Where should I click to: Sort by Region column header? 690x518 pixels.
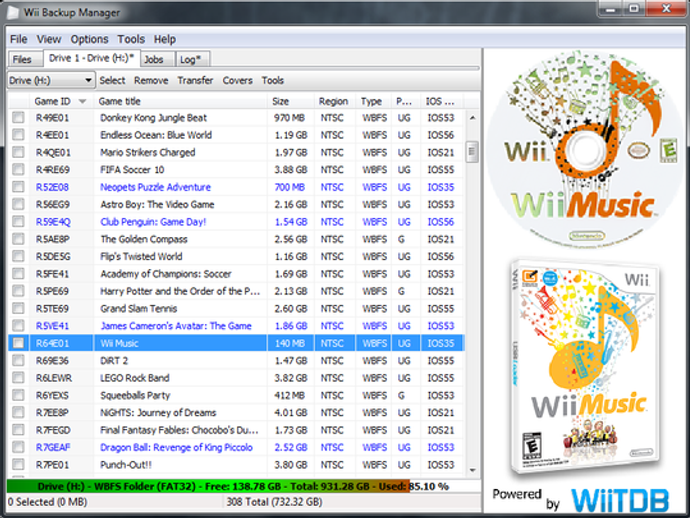[x=334, y=101]
